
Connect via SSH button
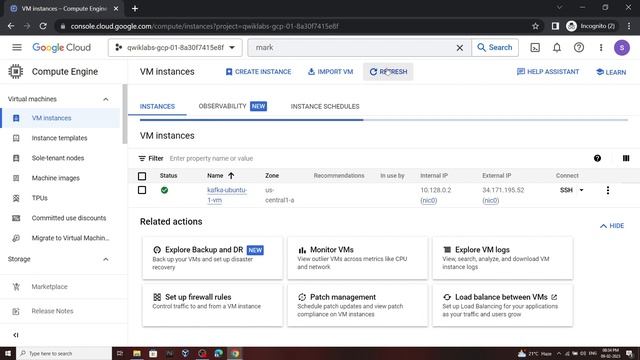tap(566, 190)
